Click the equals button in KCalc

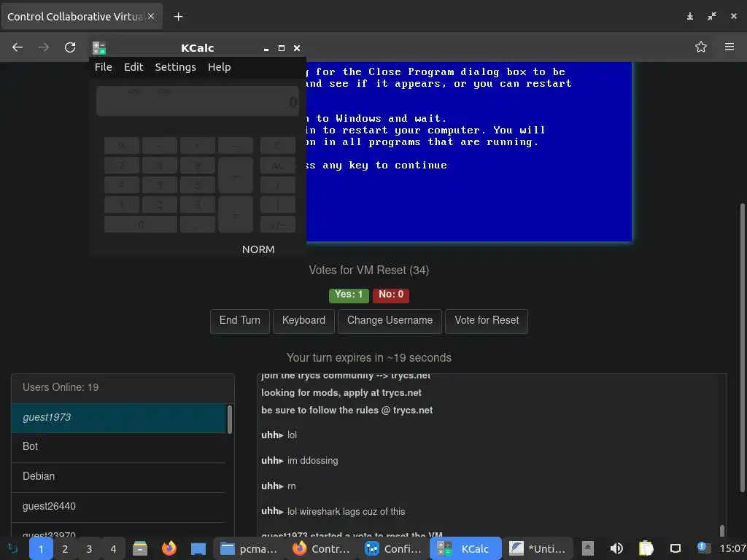coord(236,215)
